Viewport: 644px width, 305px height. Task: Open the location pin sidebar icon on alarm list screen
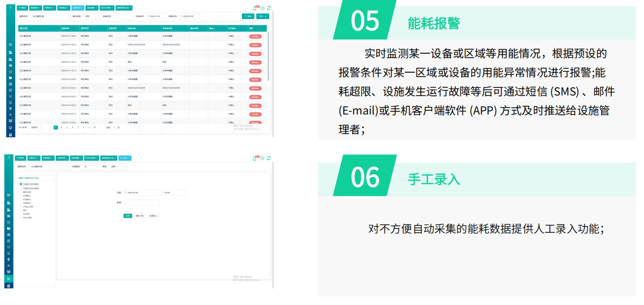(10, 109)
